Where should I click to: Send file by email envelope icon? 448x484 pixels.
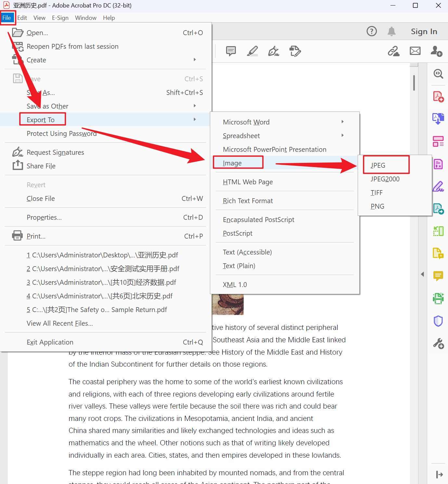point(415,51)
